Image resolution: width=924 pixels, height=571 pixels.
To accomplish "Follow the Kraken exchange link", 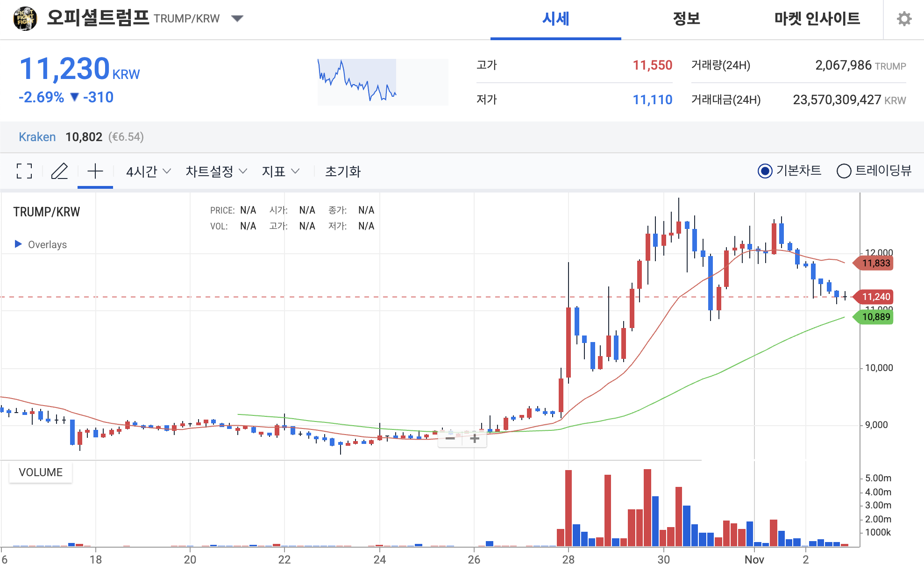I will click(37, 136).
